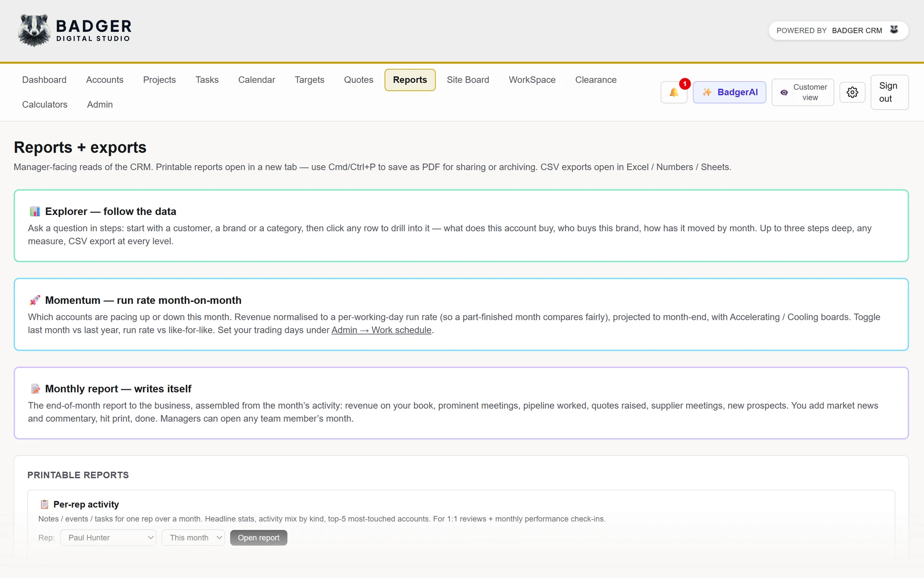924x578 pixels.
Task: Open the Explorer — follow the data card
Action: tap(461, 226)
